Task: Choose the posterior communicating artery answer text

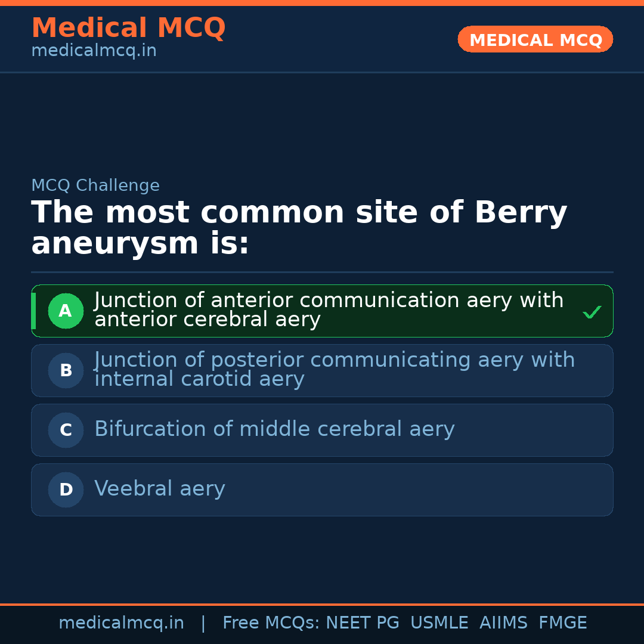Action: click(x=334, y=370)
